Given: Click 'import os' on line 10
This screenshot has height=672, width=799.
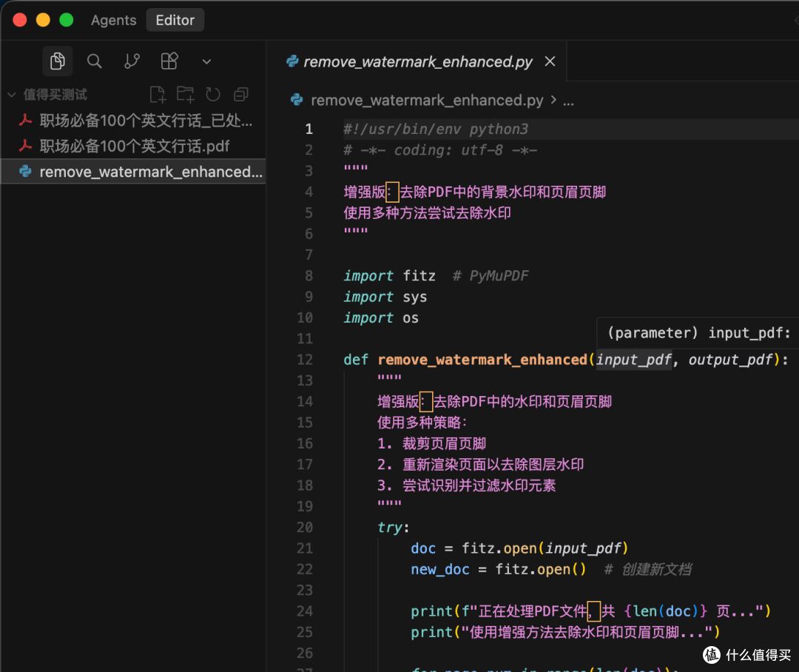Looking at the screenshot, I should (381, 317).
